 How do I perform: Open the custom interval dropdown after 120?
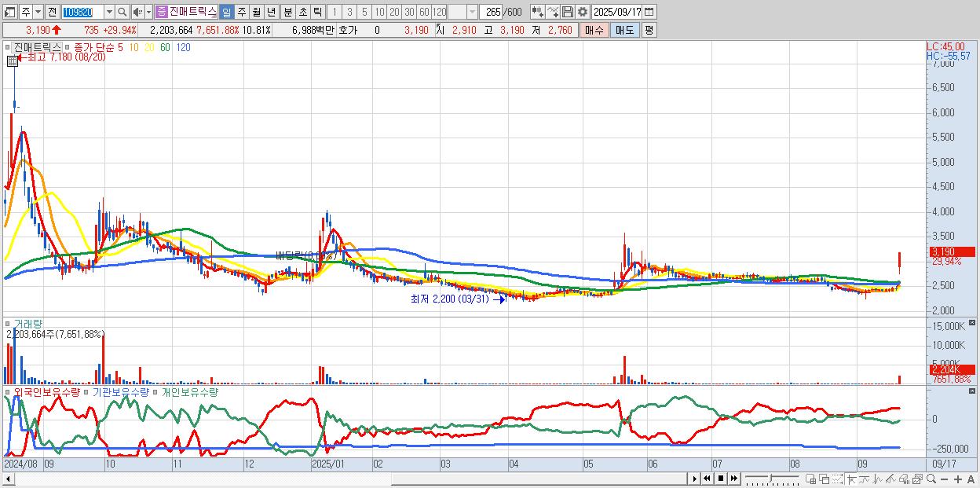(x=472, y=12)
